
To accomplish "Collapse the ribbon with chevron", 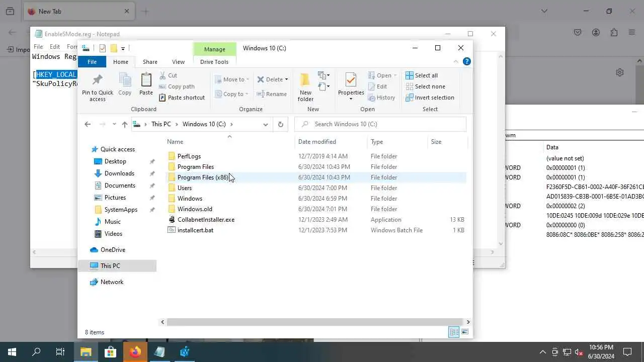I will 456,61.
